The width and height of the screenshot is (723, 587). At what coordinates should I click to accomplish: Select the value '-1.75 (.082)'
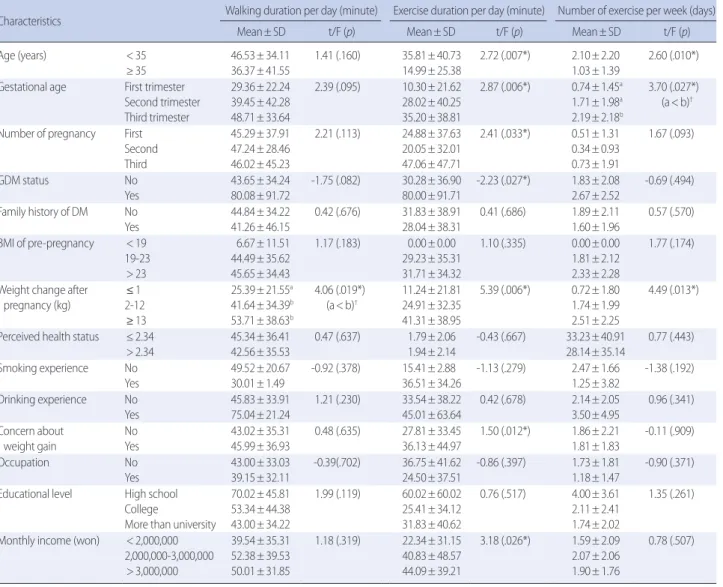coord(336,180)
